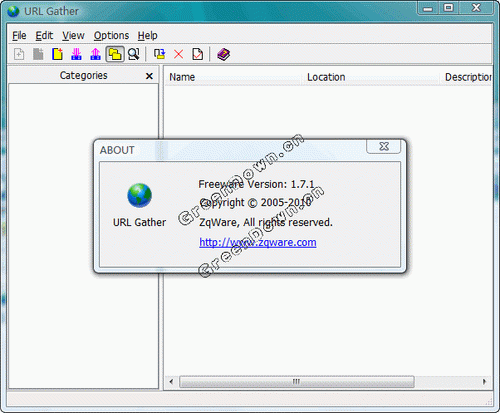The width and height of the screenshot is (500, 413).
Task: Open help via the purple book icon
Action: [x=224, y=54]
